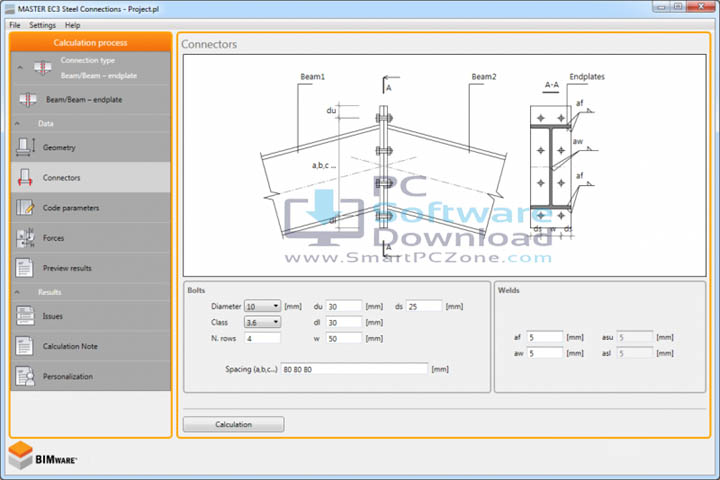Click the Bolts group label
The height and width of the screenshot is (480, 720).
tap(196, 290)
